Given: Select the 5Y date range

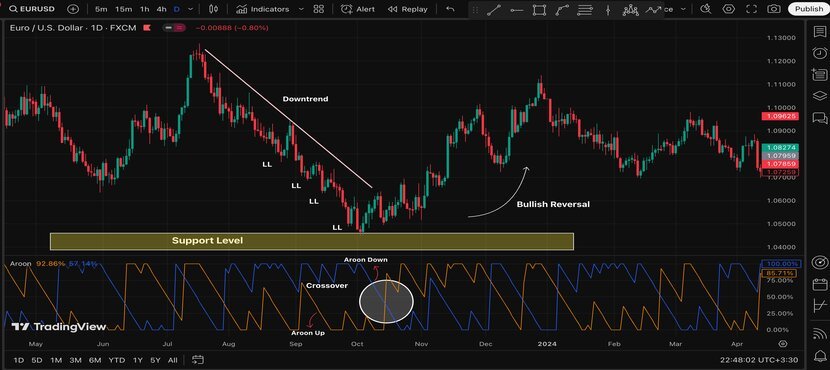Looking at the screenshot, I should click(x=155, y=360).
